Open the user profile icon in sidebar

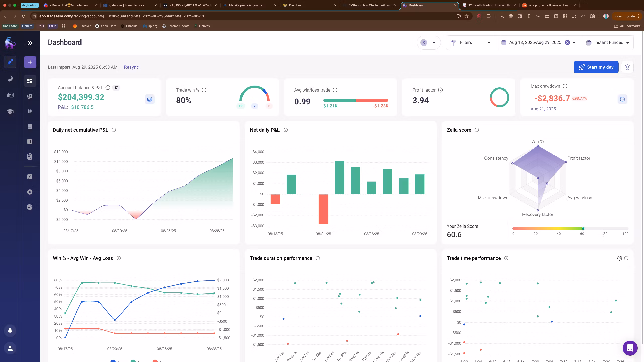pos(10,348)
